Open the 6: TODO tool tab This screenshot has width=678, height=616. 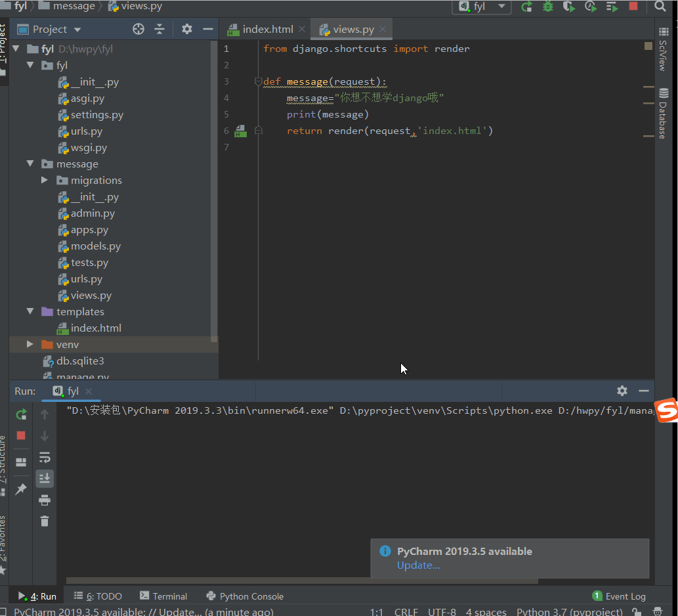[98, 596]
